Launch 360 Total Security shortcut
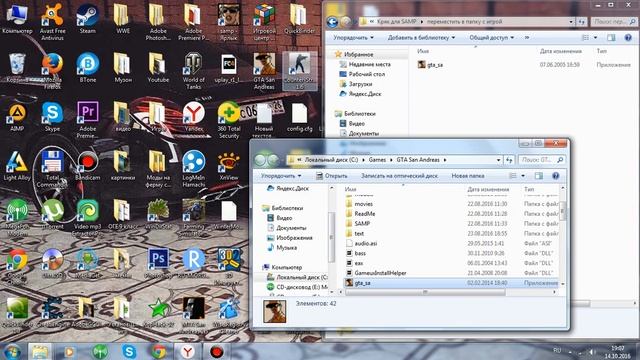This screenshot has height=360, width=640. [x=229, y=120]
